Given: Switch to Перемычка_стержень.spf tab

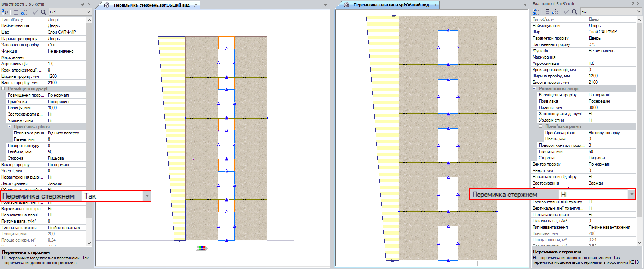Looking at the screenshot, I should coord(151,5).
